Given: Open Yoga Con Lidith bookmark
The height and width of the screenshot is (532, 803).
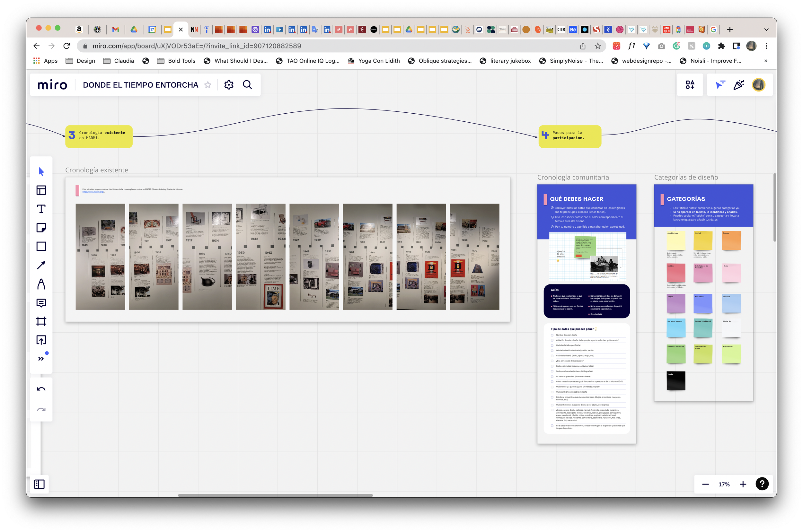Looking at the screenshot, I should pos(374,61).
